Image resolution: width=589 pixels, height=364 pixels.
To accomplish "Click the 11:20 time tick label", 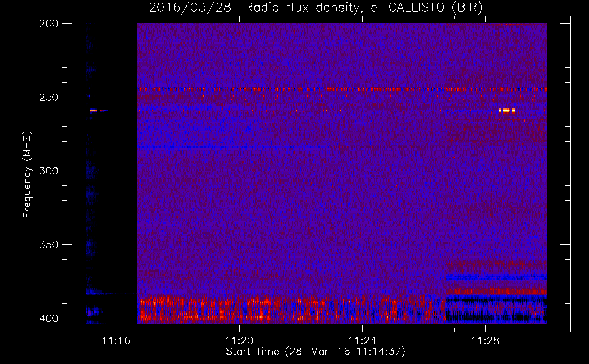I will [239, 341].
